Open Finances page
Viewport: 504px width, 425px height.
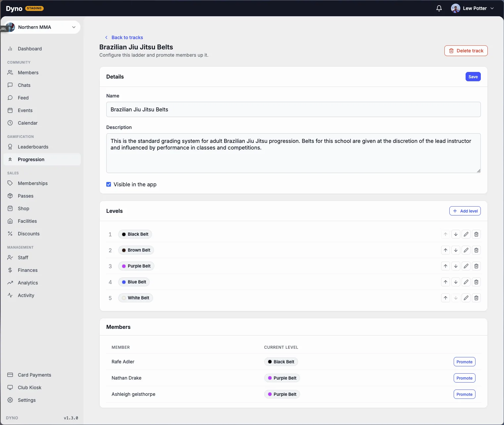click(x=42, y=270)
